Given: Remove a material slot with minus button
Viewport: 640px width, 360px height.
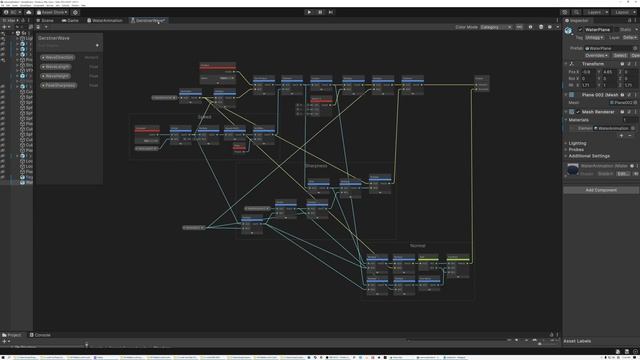Looking at the screenshot, I should pos(630,136).
